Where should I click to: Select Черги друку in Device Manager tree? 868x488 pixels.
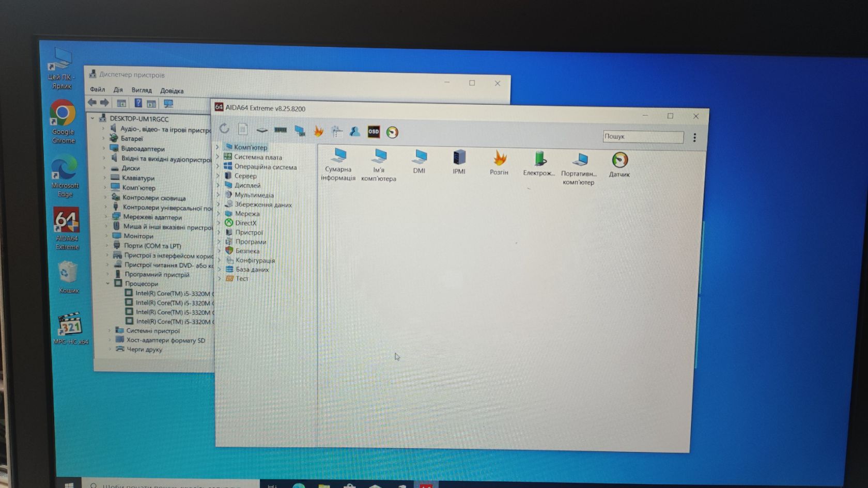pos(145,350)
